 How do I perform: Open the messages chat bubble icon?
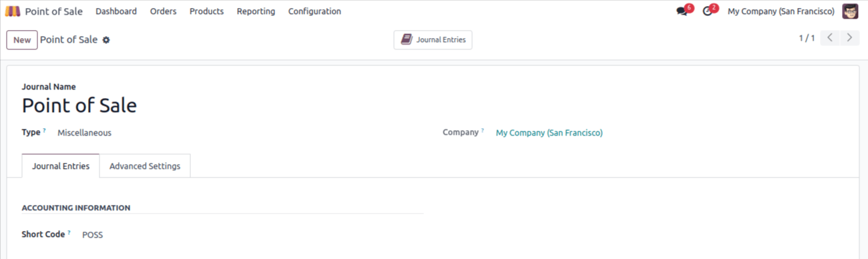coord(682,11)
